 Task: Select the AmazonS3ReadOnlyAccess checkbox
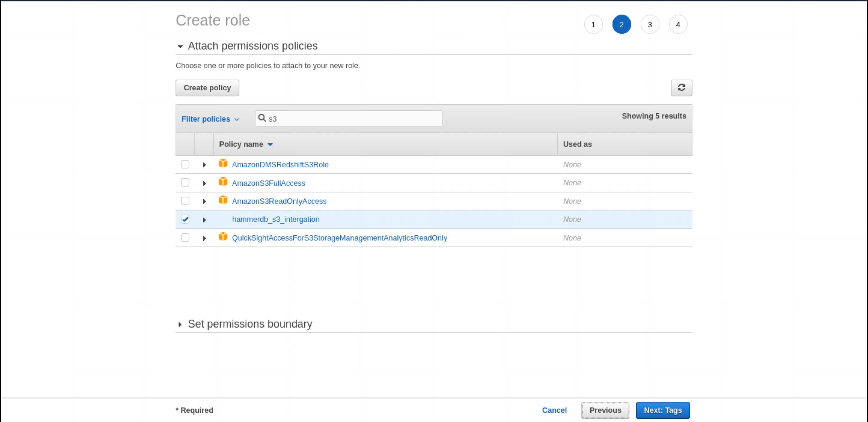point(185,201)
